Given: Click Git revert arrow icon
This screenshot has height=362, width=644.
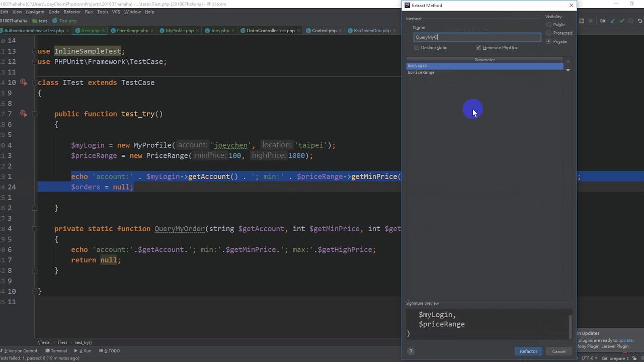Looking at the screenshot, I should 640,21.
